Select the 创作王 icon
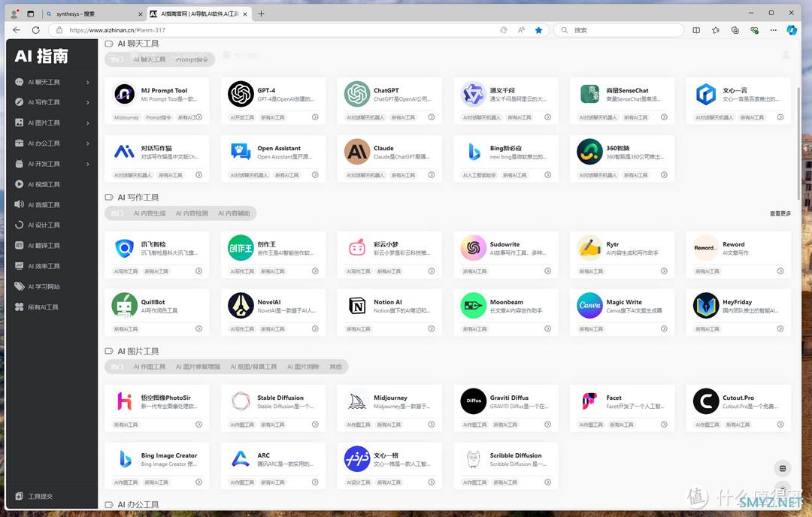 [x=241, y=248]
